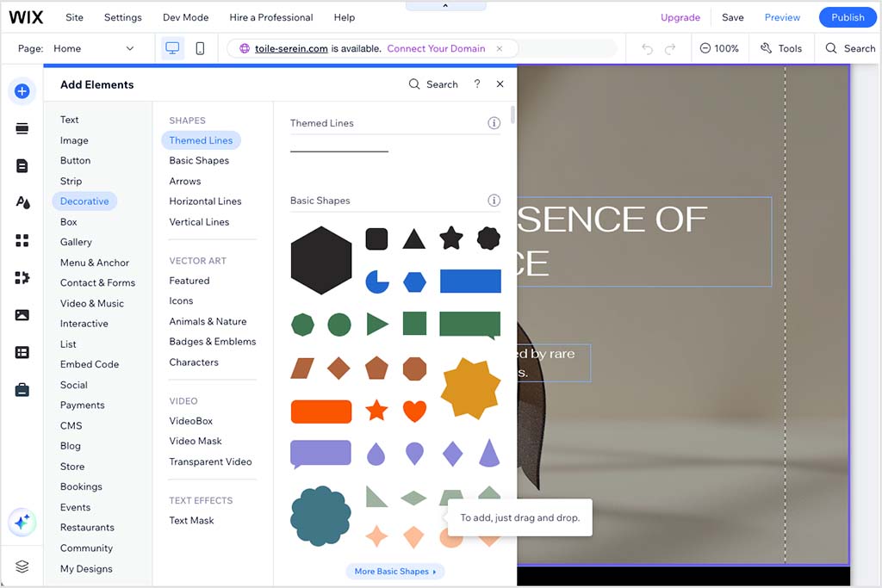Click the Connect Your Domain link

point(438,49)
